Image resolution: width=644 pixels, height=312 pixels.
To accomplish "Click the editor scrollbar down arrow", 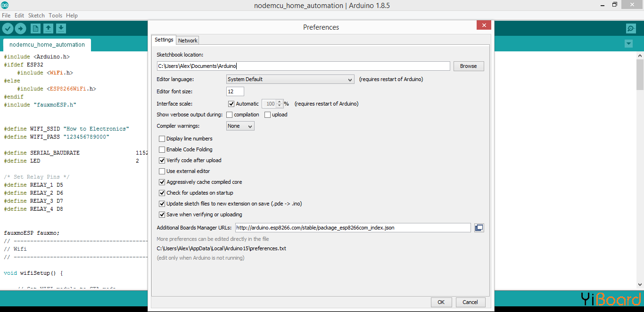I will tap(640, 285).
